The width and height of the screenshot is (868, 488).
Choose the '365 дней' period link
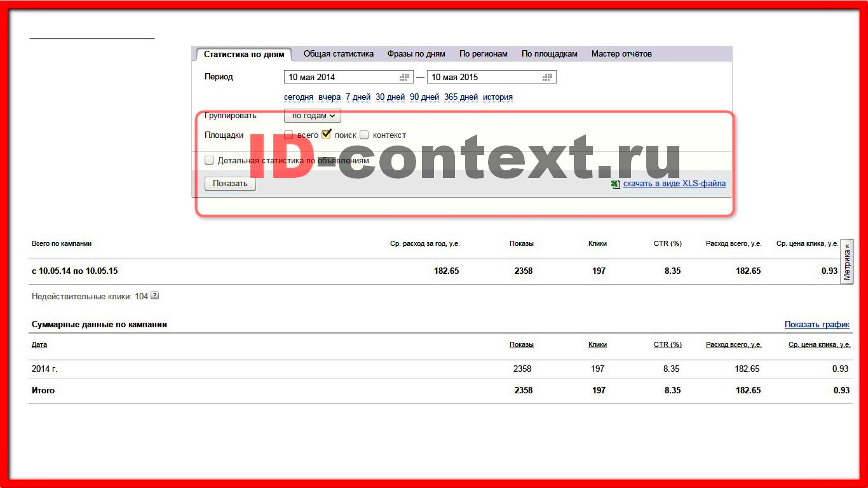pyautogui.click(x=461, y=97)
